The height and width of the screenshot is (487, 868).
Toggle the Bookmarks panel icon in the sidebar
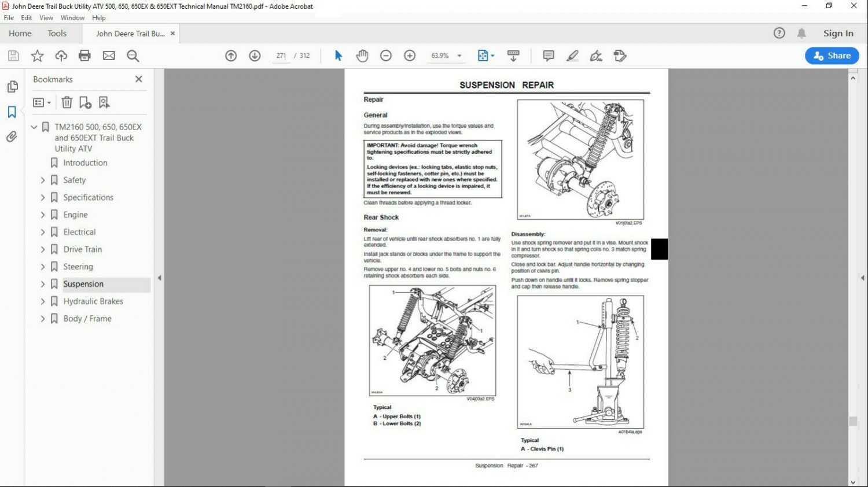pyautogui.click(x=12, y=112)
